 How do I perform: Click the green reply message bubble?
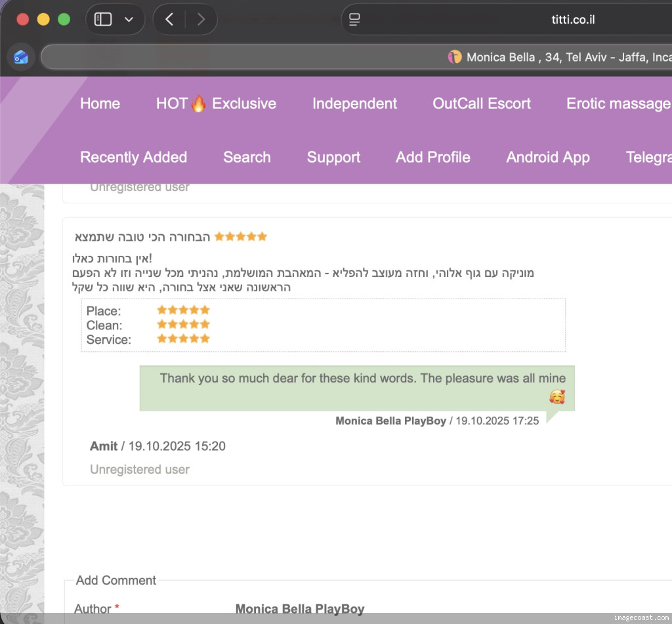(357, 388)
